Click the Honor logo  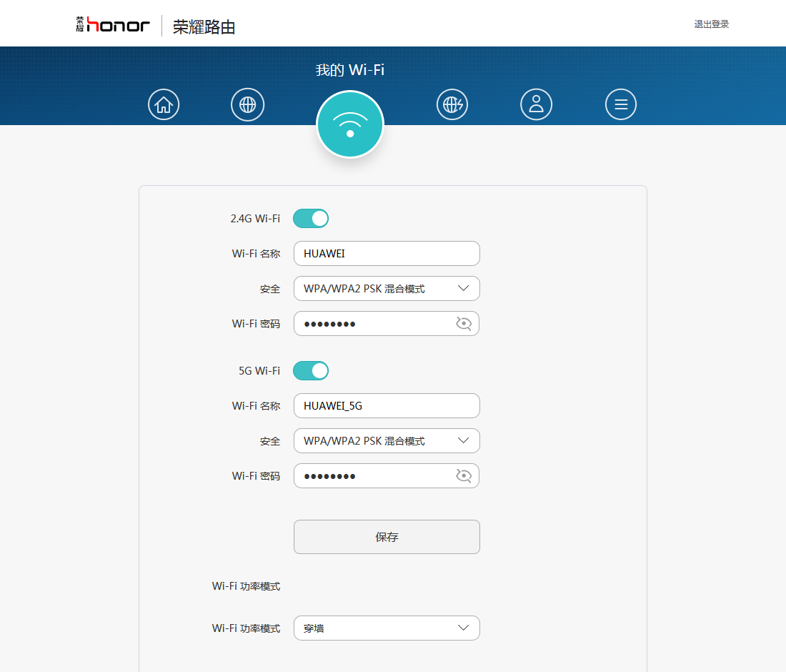113,24
